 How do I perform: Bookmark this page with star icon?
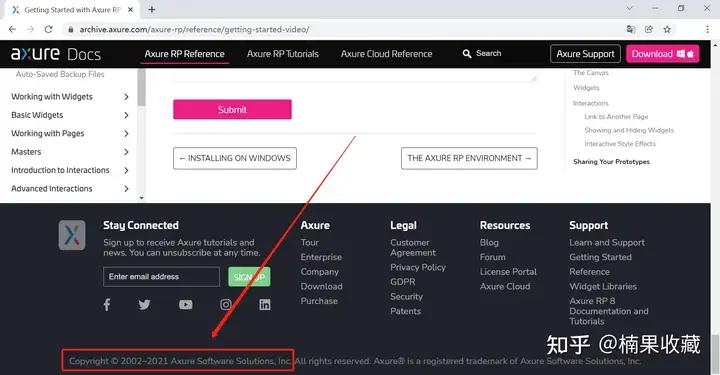pyautogui.click(x=667, y=29)
